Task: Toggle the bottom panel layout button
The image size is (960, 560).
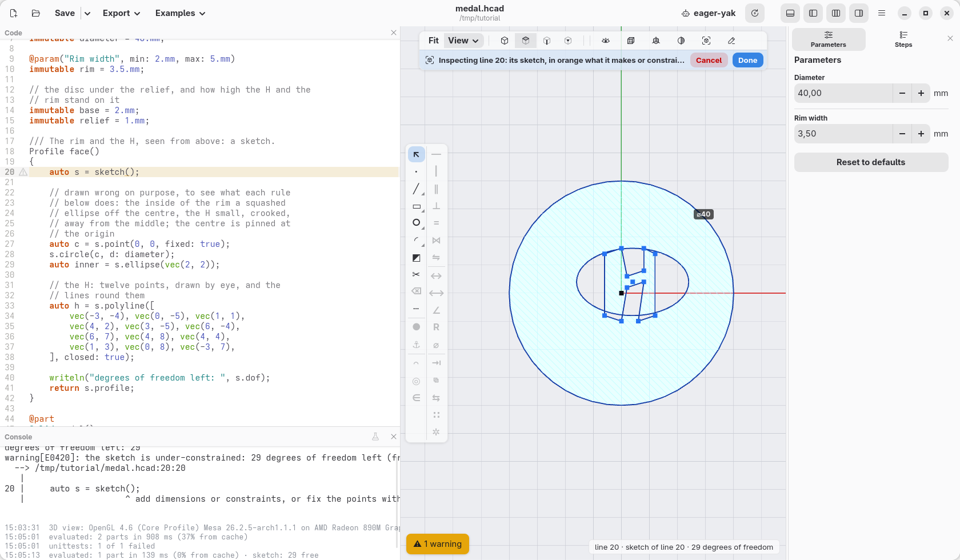Action: (x=790, y=13)
